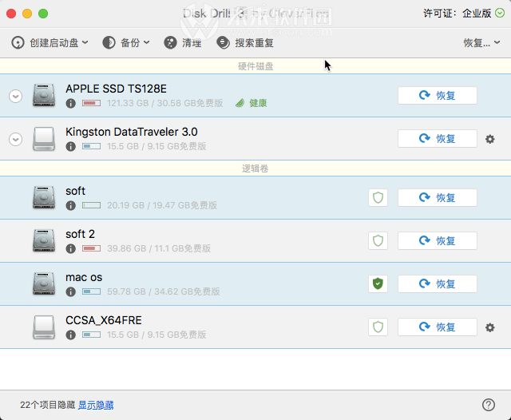
Task: Click the 39.86 GB / 11.1 GB size text
Action: pos(159,248)
